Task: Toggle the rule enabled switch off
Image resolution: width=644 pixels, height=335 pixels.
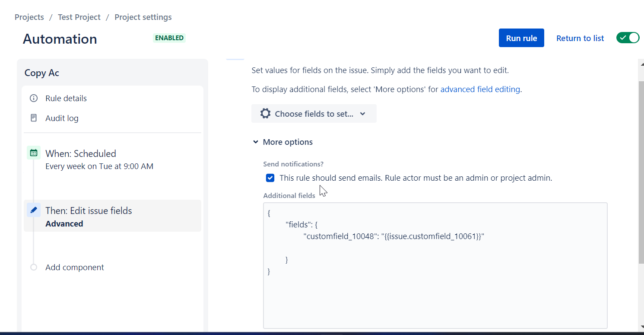Action: pyautogui.click(x=628, y=38)
